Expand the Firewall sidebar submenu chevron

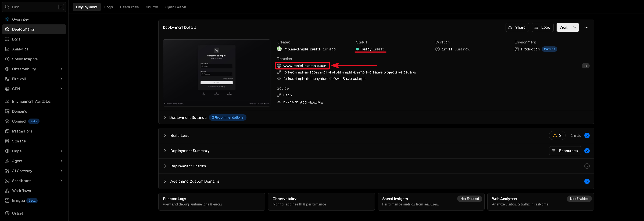click(x=61, y=79)
